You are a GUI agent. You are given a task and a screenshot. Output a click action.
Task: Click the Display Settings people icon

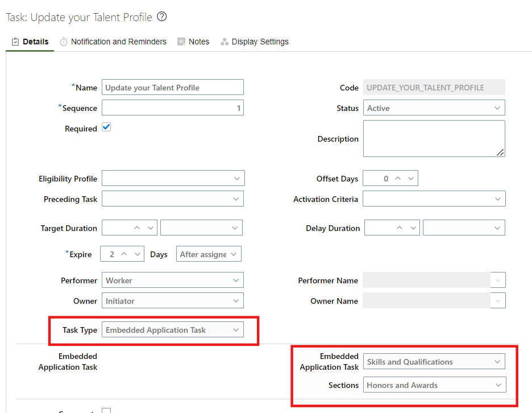[x=225, y=41]
